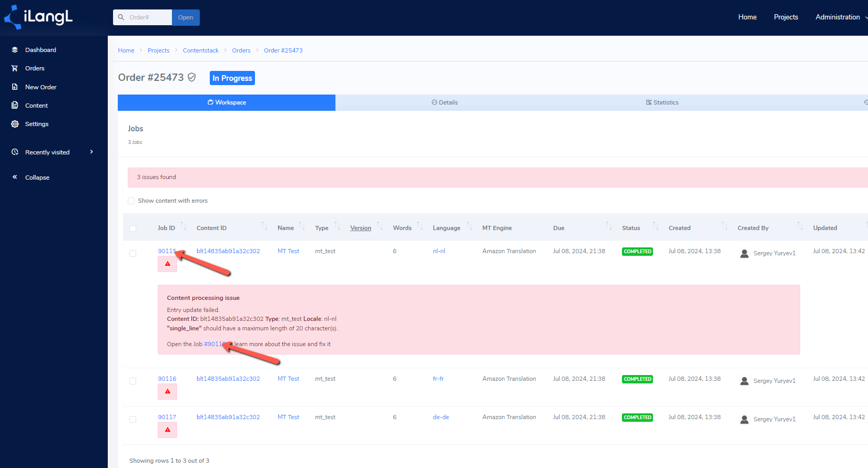Click the Dashboard icon in sidebar
Viewport: 868px width, 468px height.
pos(15,50)
